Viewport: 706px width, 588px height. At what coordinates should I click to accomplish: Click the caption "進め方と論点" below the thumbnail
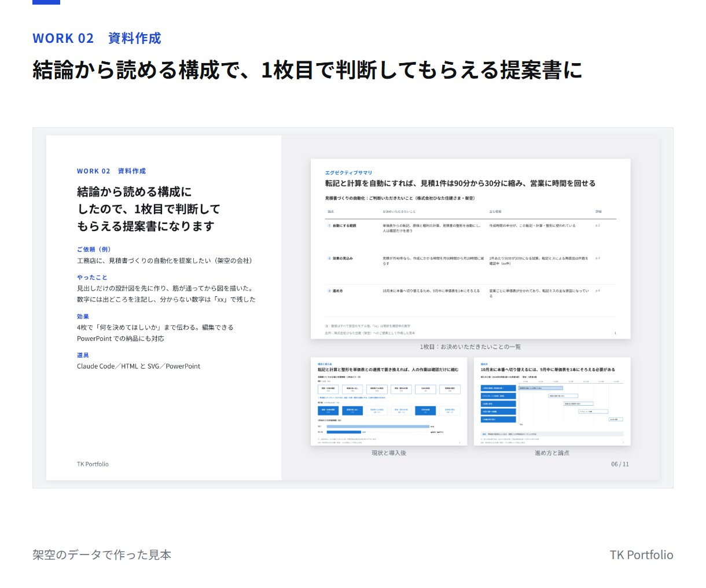[552, 453]
